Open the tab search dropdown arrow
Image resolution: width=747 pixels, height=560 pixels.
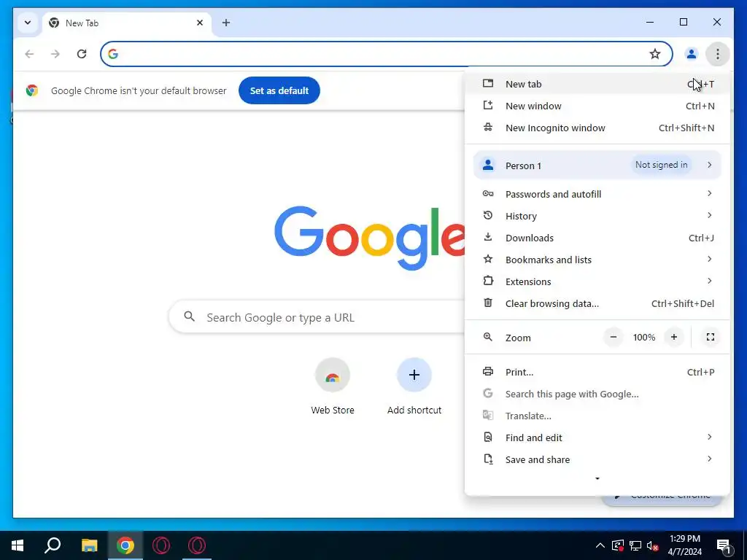[x=28, y=23]
